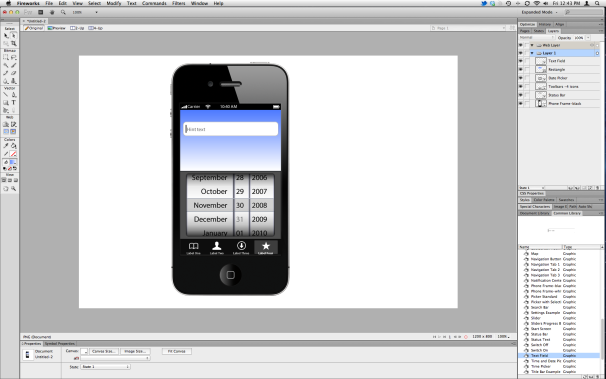Open the blend mode Normal dropdown
Screen dimensions: 606x379
tap(537, 37)
